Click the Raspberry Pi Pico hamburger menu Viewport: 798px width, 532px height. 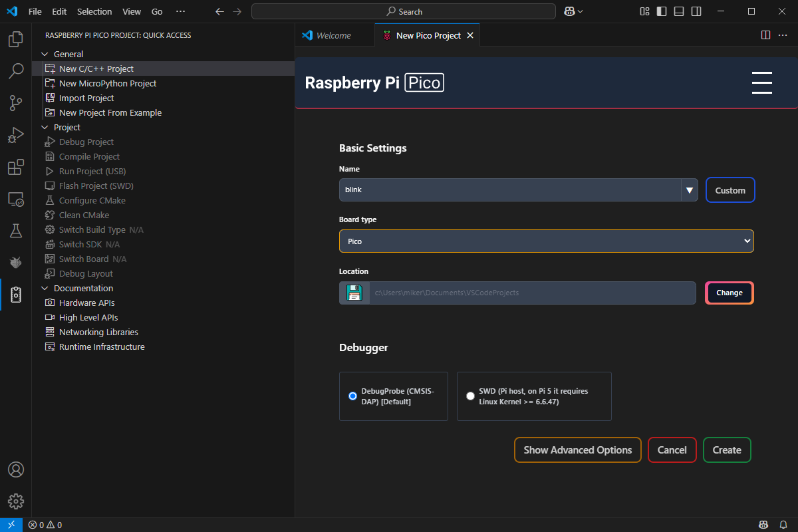pyautogui.click(x=761, y=82)
